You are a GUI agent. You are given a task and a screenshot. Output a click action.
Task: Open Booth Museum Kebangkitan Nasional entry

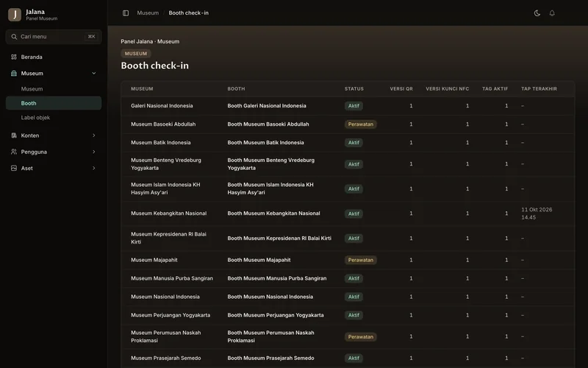point(273,213)
